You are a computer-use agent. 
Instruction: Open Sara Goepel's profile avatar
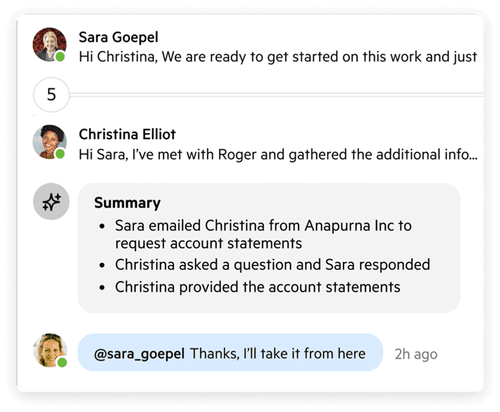(50, 45)
